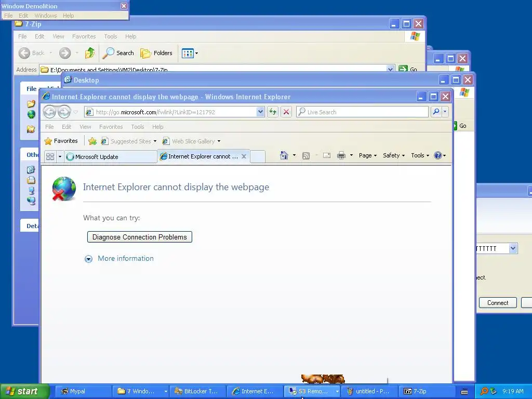This screenshot has height=399, width=532.
Task: Open the Tools menu in command bar
Action: [420, 155]
